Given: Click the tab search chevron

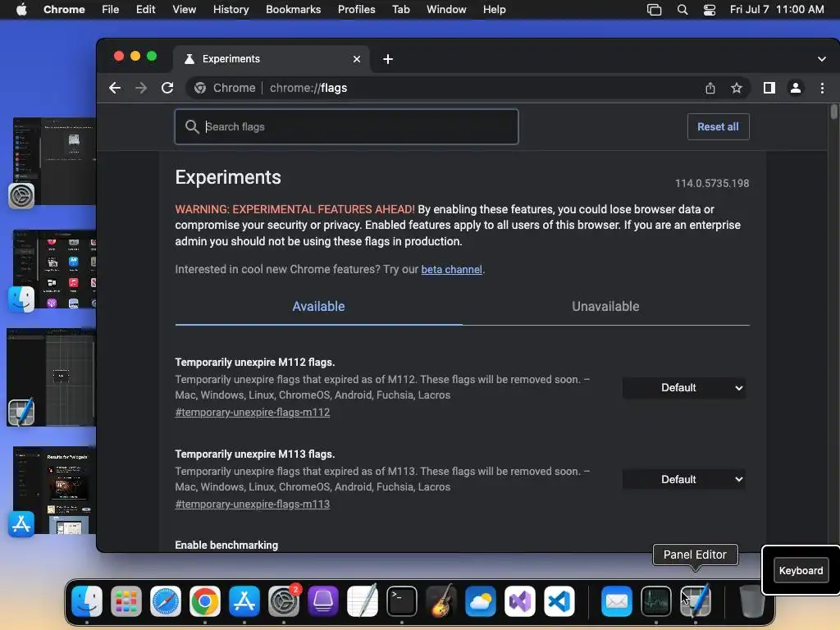Looking at the screenshot, I should coord(822,59).
